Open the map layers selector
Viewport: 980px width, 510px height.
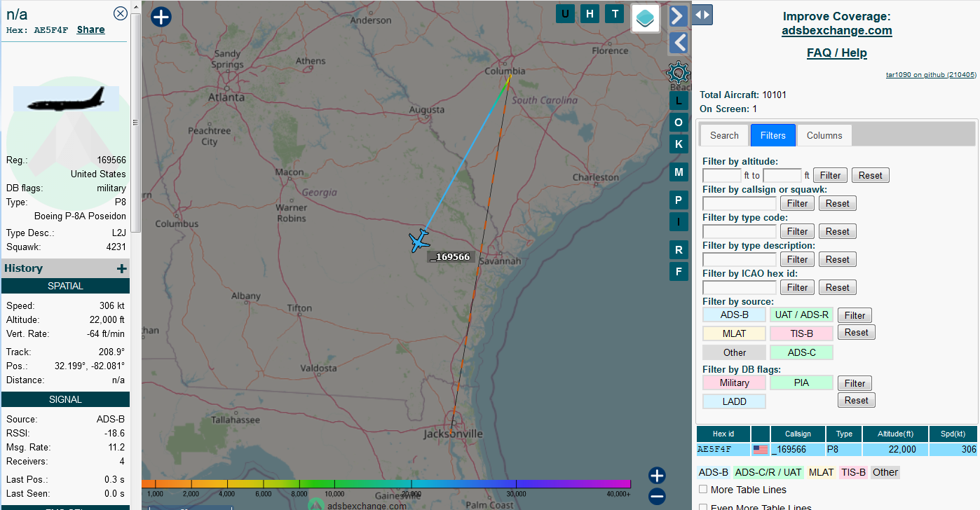point(646,18)
